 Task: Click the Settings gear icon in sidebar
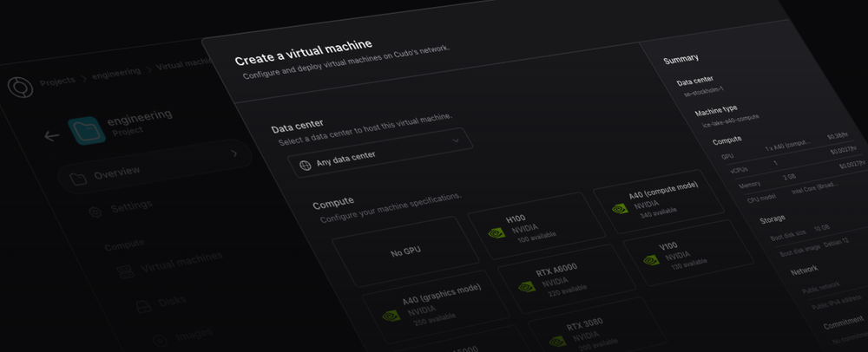tap(95, 212)
